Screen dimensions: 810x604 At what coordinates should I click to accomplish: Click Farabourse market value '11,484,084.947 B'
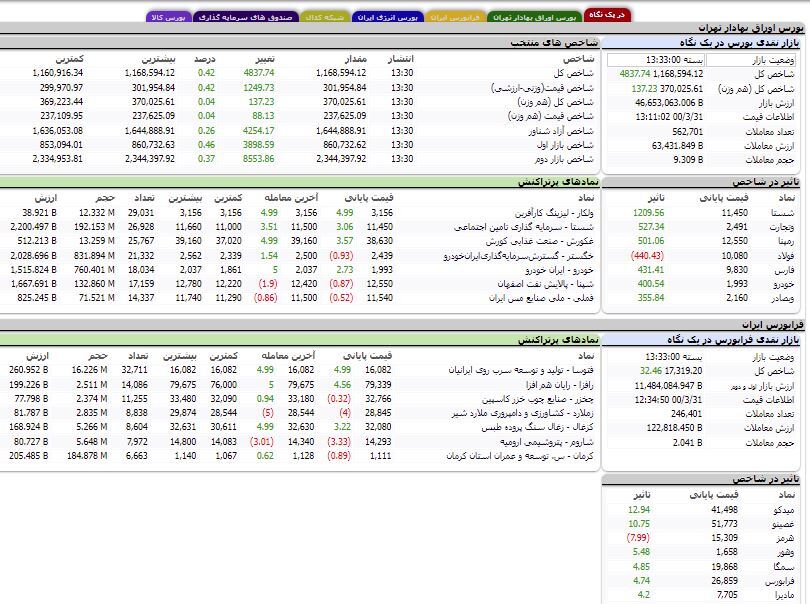click(x=668, y=385)
